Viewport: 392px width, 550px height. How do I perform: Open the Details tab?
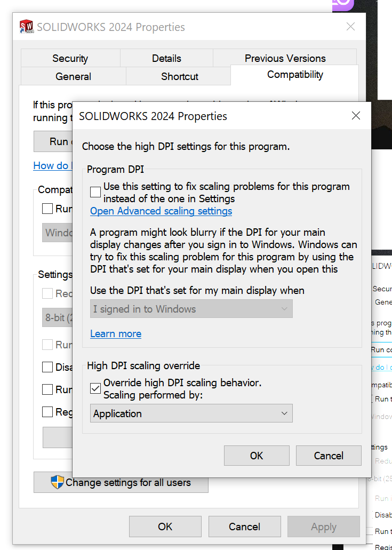click(166, 59)
